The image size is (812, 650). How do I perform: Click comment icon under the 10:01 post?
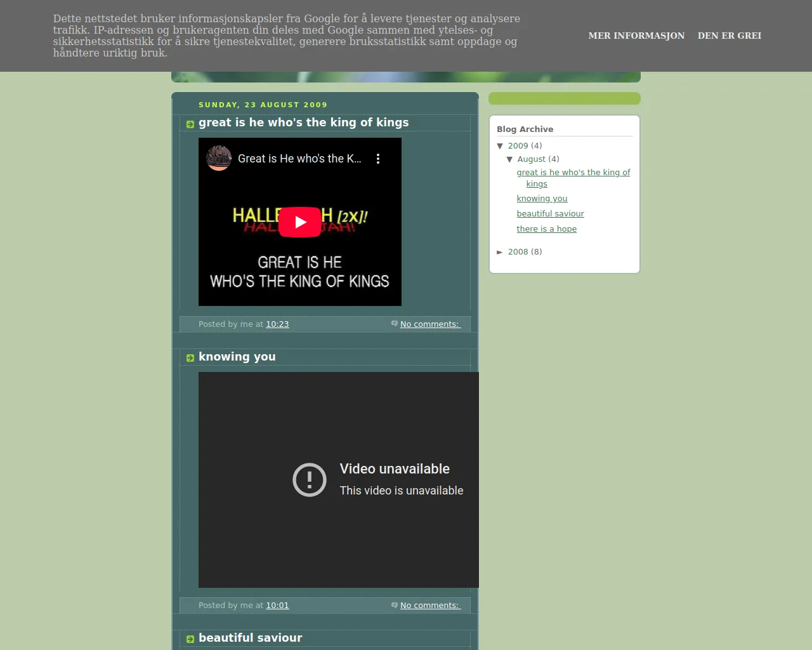(395, 605)
